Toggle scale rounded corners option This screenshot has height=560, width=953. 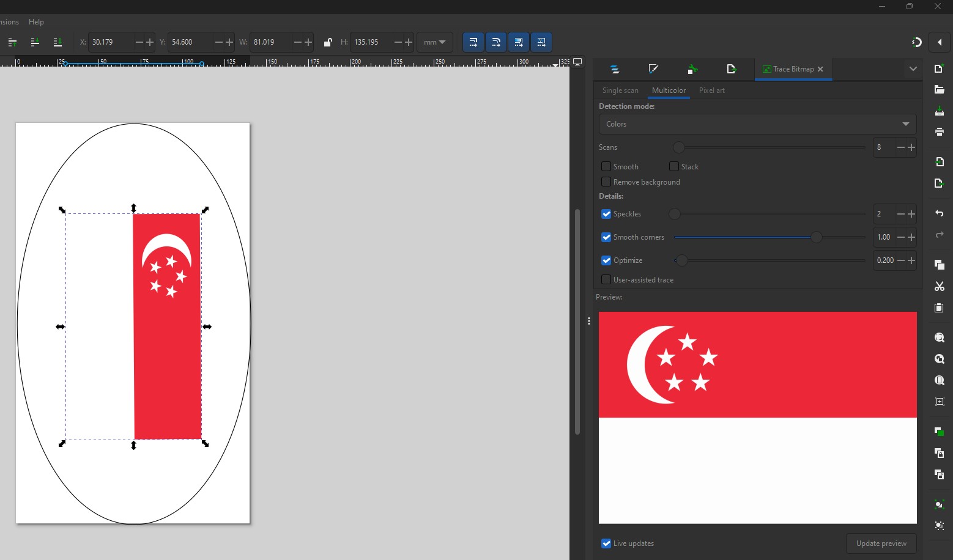point(495,42)
